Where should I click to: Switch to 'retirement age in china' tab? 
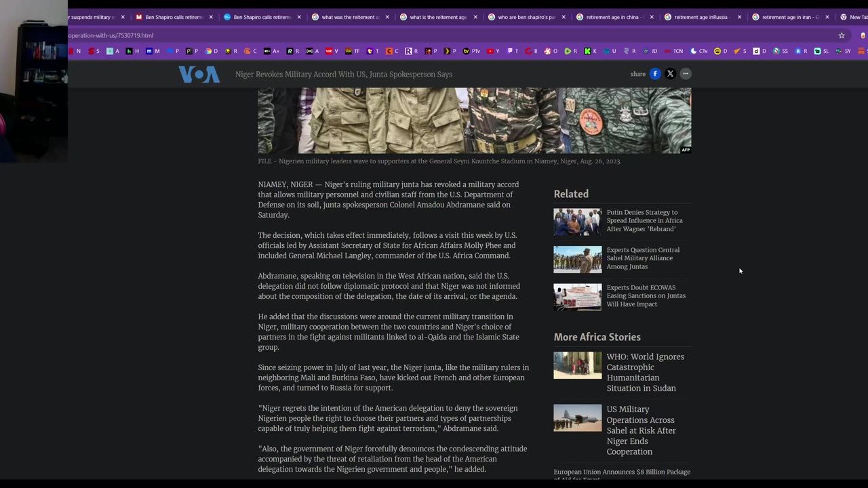[x=614, y=17]
